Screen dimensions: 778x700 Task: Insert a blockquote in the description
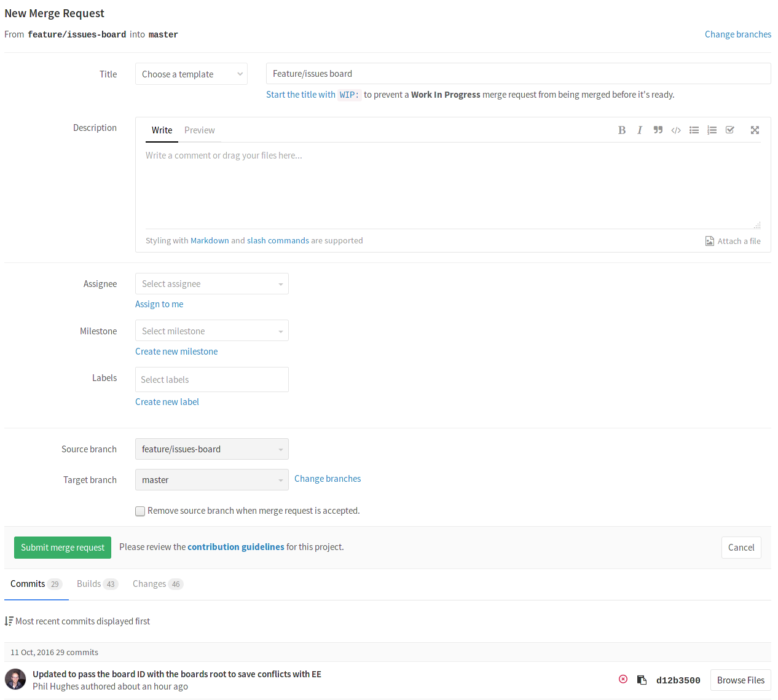coord(658,130)
